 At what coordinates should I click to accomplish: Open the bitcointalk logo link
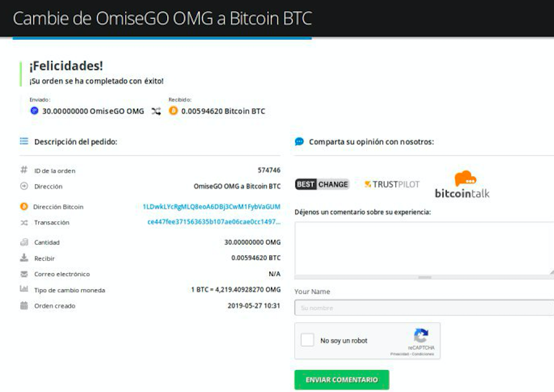pyautogui.click(x=462, y=184)
